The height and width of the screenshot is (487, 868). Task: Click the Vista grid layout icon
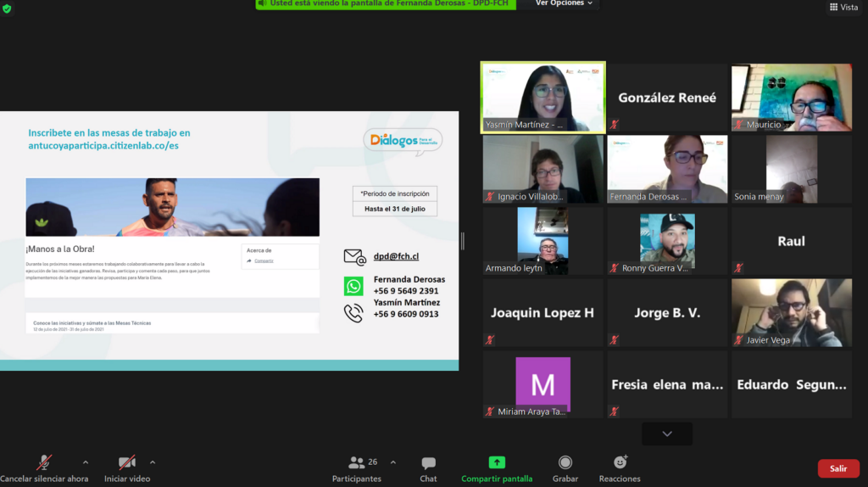[x=833, y=8]
